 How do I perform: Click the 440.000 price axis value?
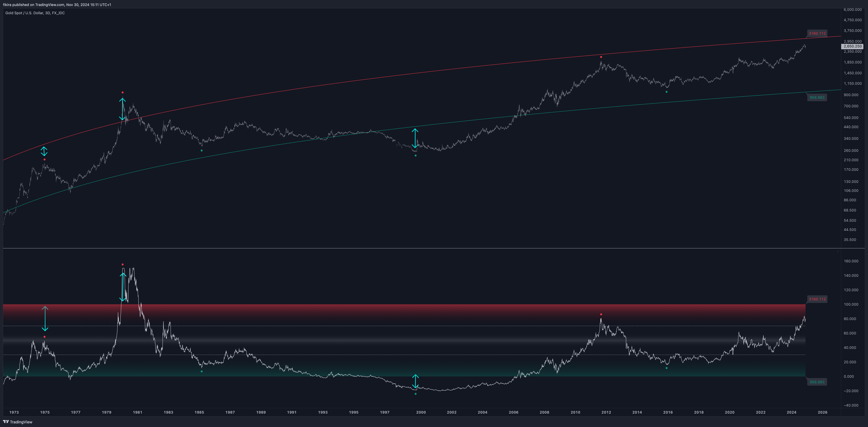[x=851, y=127]
